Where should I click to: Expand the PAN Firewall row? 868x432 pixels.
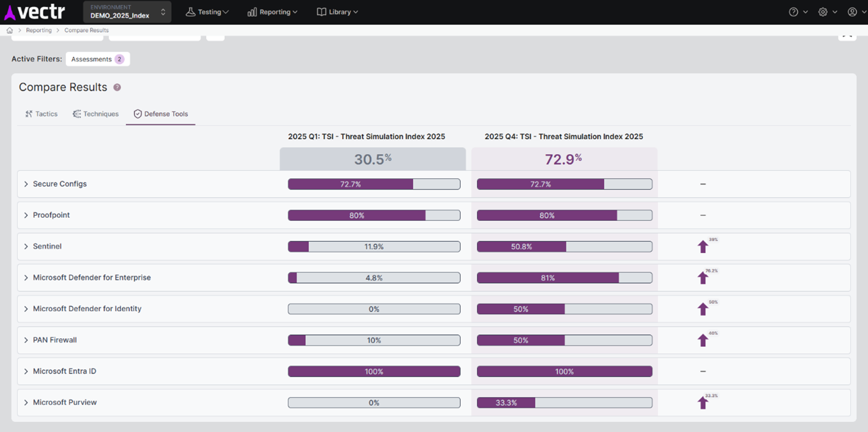26,340
